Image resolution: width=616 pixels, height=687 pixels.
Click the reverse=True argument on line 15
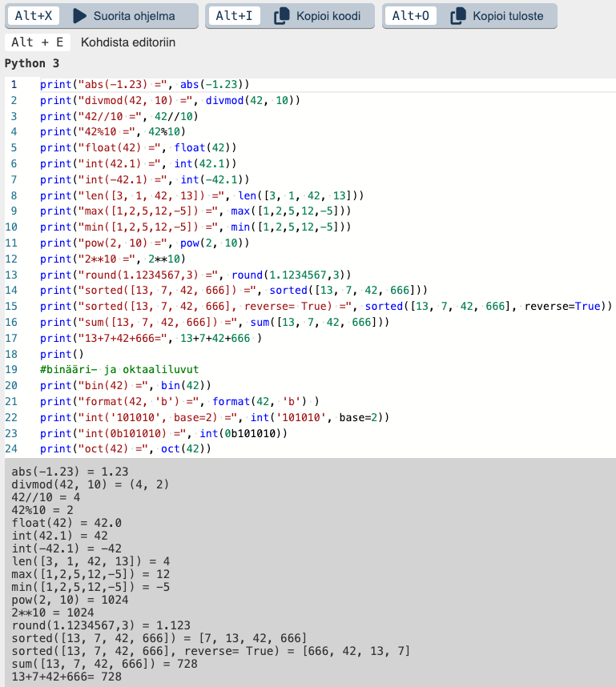[x=567, y=306]
